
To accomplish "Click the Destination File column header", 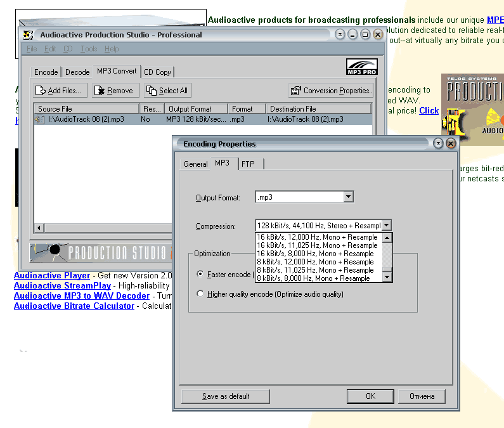I will [319, 108].
